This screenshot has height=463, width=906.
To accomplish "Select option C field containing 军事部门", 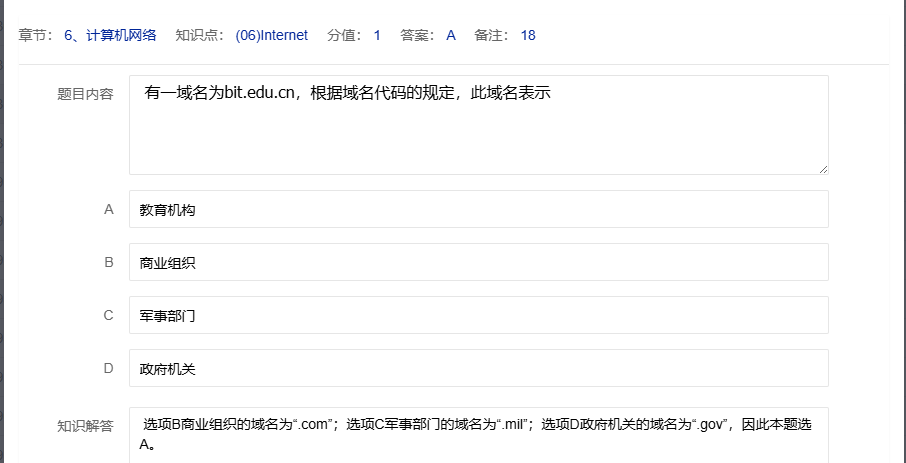I will [x=478, y=315].
